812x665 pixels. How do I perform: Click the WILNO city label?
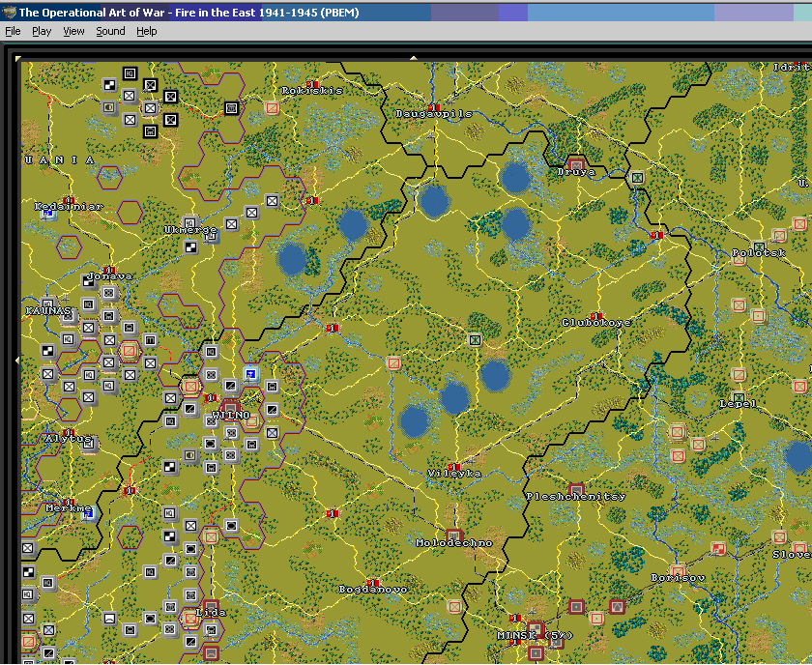click(231, 416)
